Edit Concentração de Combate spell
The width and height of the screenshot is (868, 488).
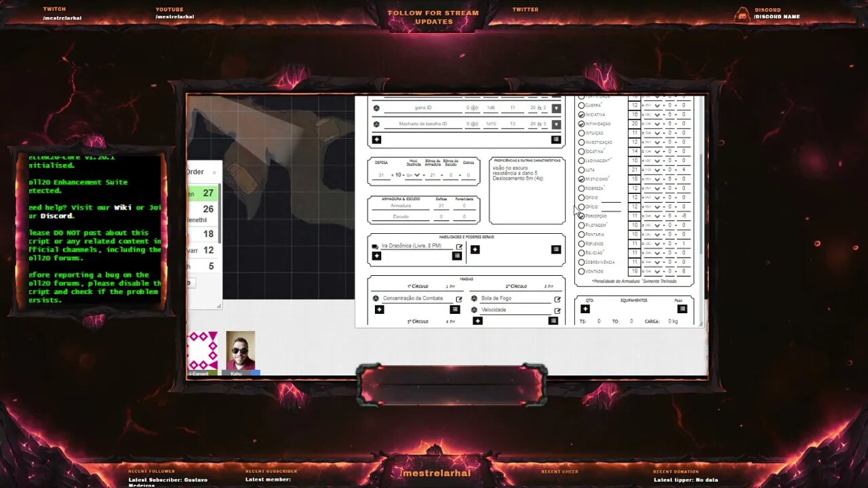459,299
